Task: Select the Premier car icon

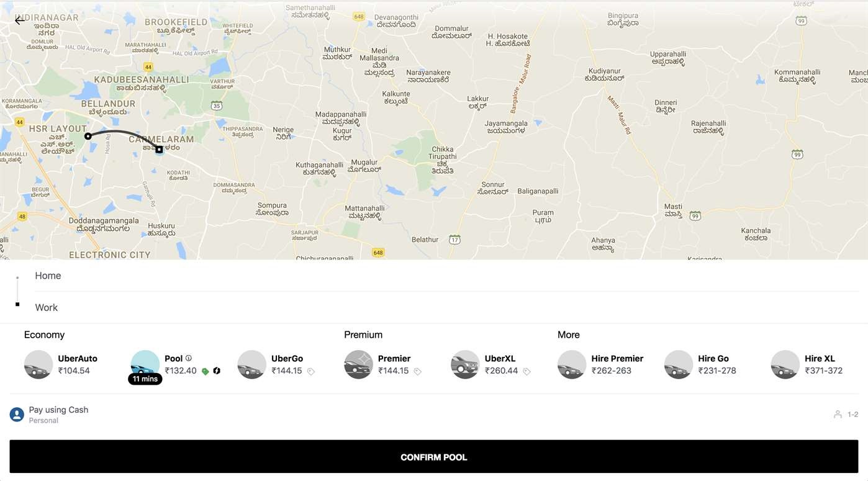Action: [358, 364]
